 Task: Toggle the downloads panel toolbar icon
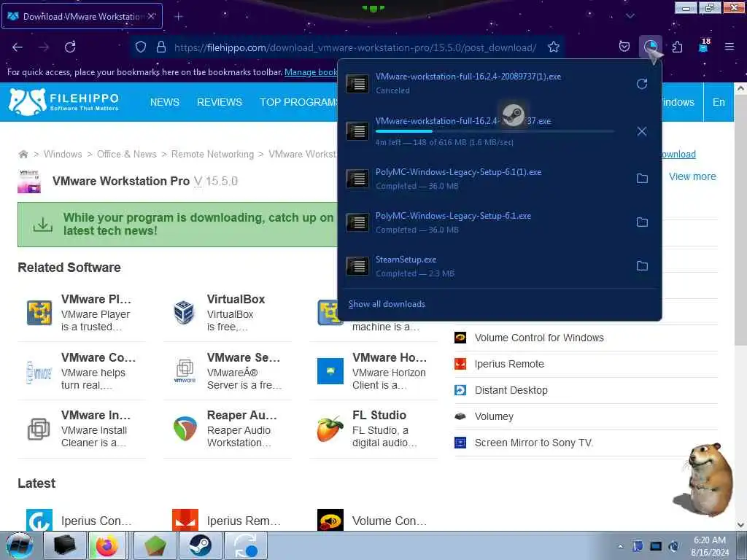(650, 47)
